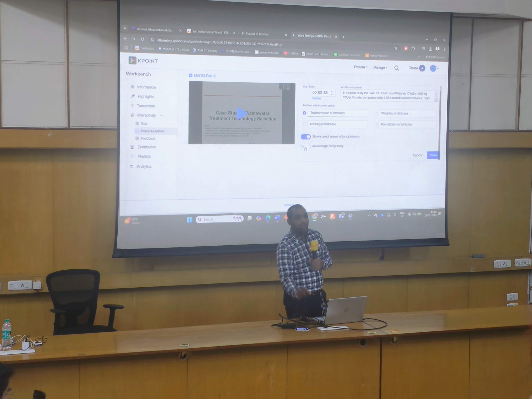Enable Answering is compulsory toggle

pyautogui.click(x=305, y=147)
